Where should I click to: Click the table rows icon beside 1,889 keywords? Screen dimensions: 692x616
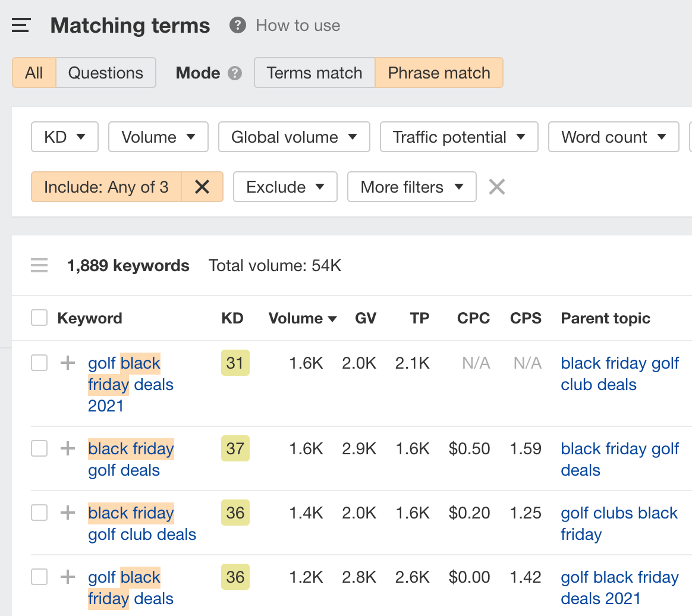click(39, 265)
